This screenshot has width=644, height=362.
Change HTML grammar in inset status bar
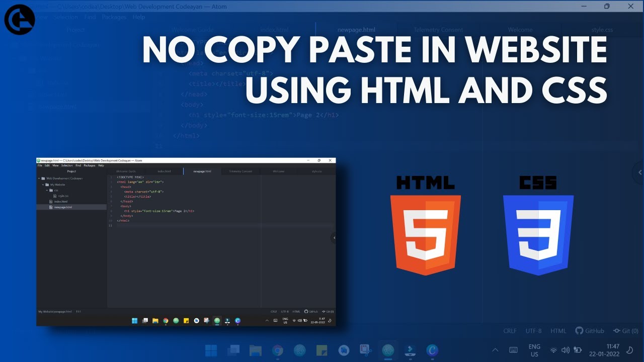pos(296,312)
